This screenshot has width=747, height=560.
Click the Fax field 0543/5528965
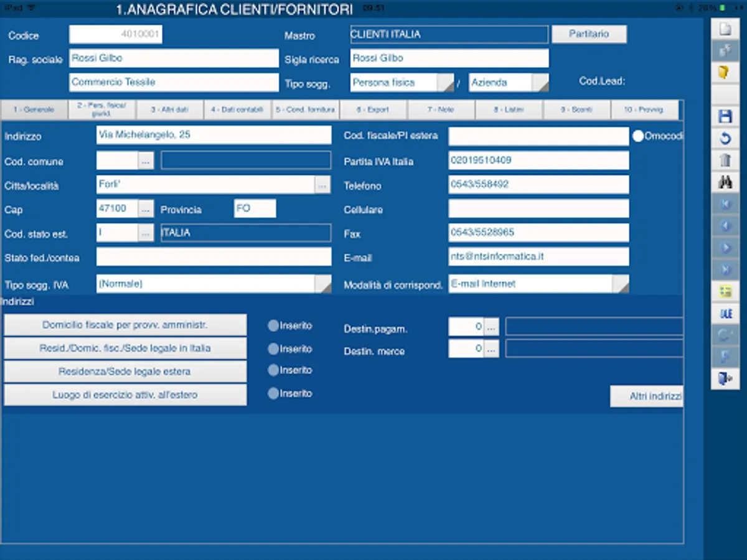click(x=538, y=233)
